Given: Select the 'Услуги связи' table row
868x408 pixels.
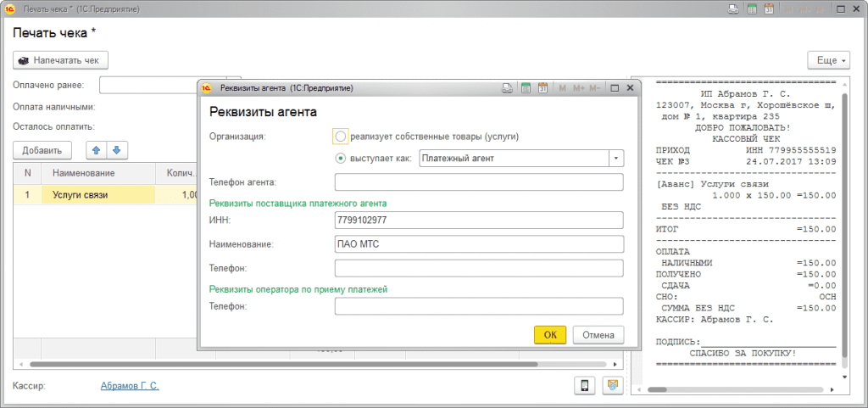Looking at the screenshot, I should tap(97, 195).
